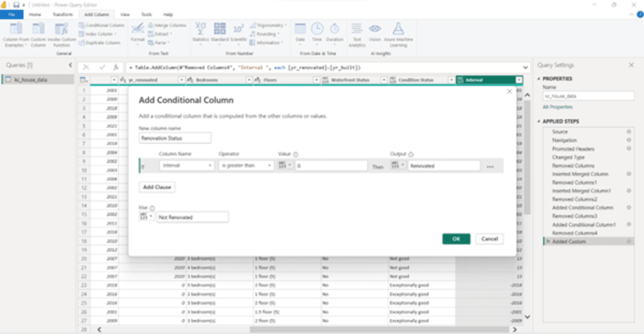Click the Cancel button in dialog
644x334 pixels.
(x=489, y=239)
